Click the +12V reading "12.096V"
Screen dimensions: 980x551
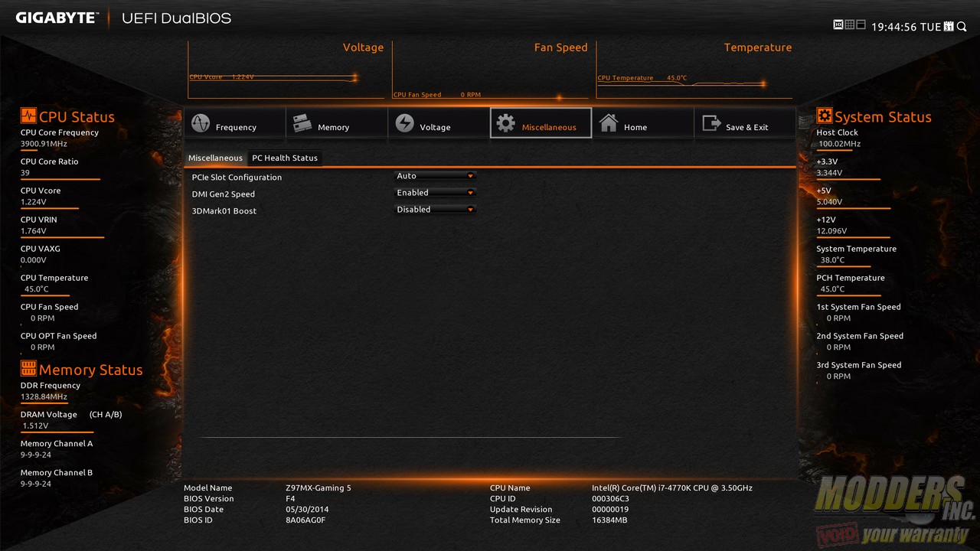click(831, 231)
